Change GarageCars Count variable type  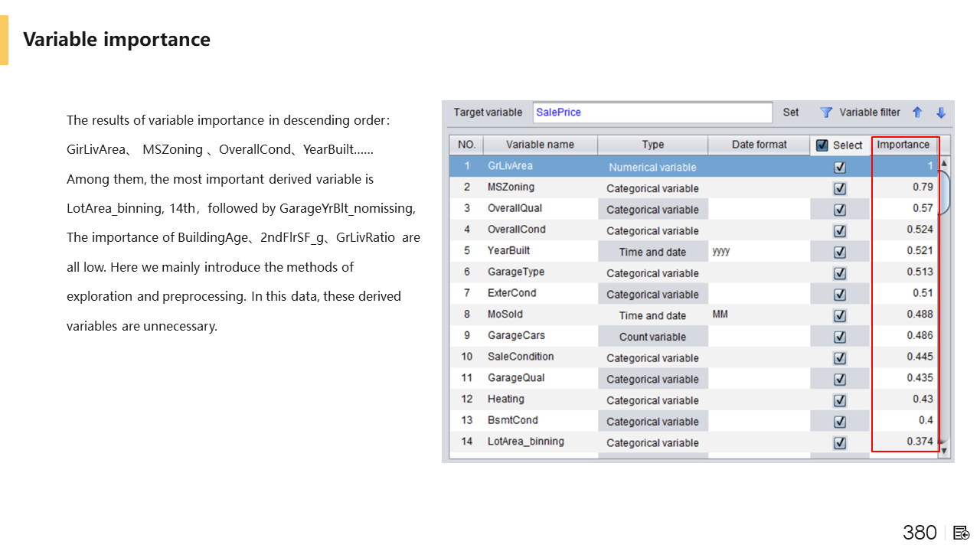coord(652,337)
